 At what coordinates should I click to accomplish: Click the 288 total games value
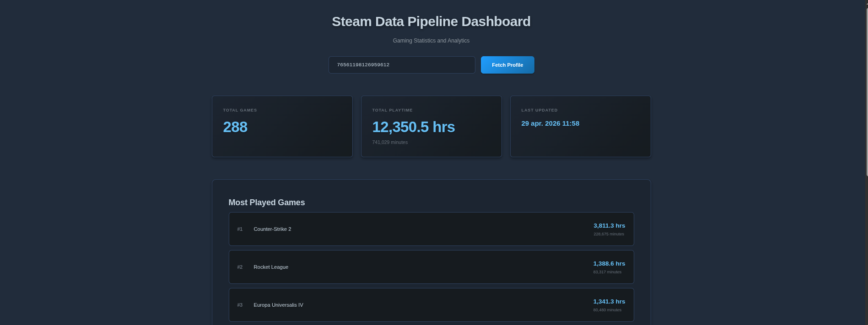point(235,127)
